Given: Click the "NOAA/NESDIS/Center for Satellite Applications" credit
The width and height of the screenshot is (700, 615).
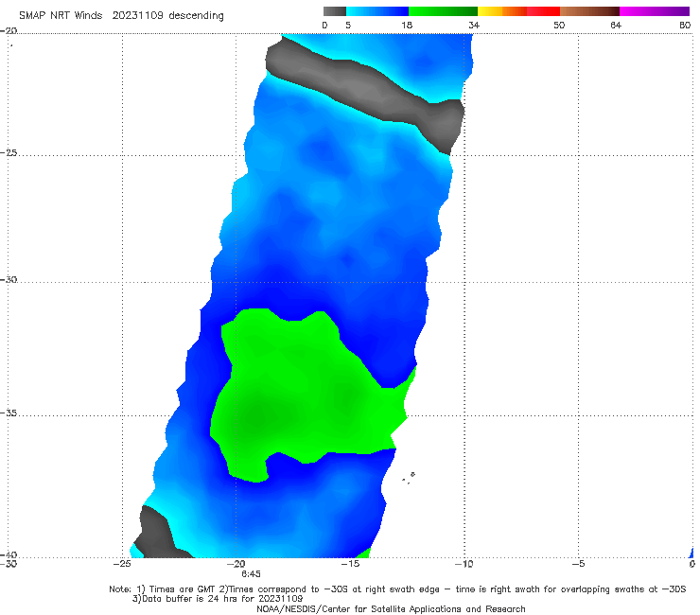Looking at the screenshot, I should click(391, 608).
